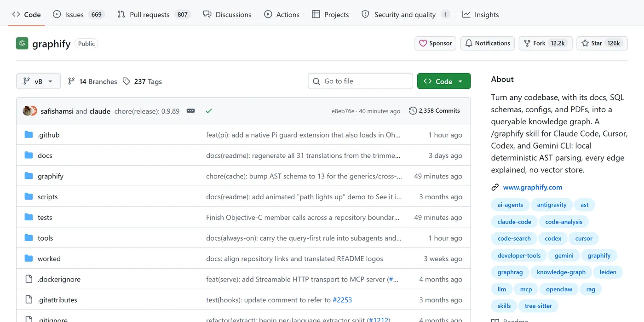Click the worked folder icon
644x322 pixels.
click(29, 259)
